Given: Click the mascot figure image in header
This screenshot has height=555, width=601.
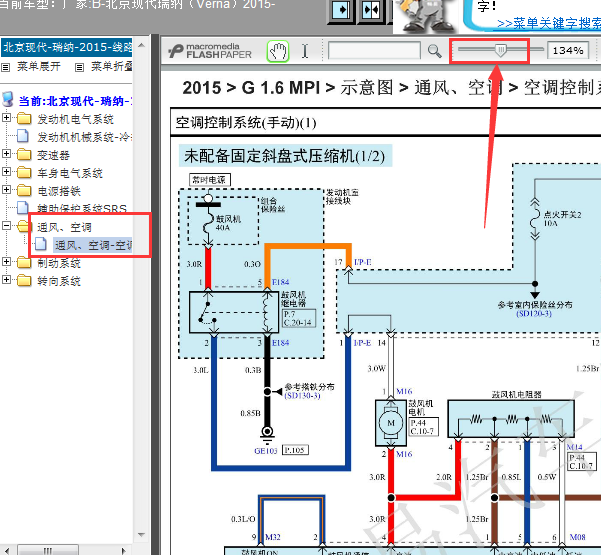Looking at the screenshot, I should (427, 16).
